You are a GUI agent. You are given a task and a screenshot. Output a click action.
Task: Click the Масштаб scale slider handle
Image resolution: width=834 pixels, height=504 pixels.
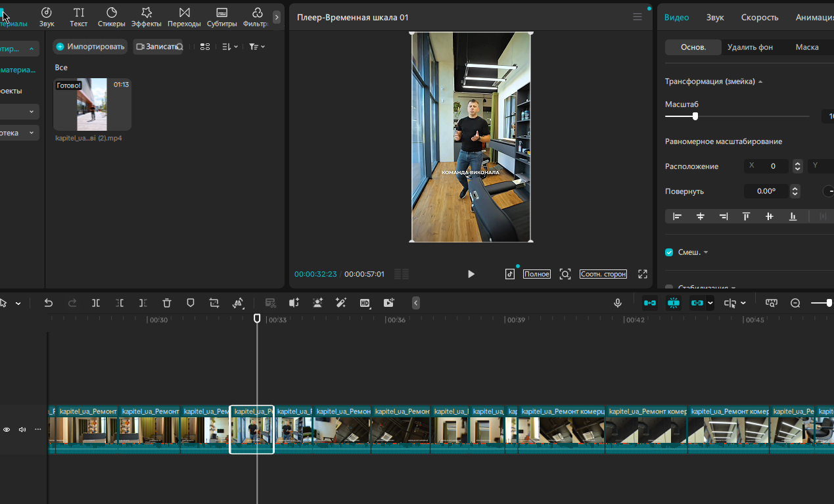click(695, 116)
